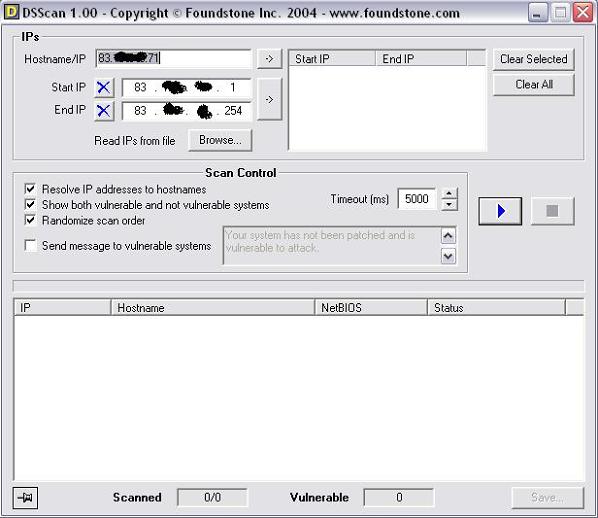
Task: Sort results by the IP column header
Action: pos(62,307)
